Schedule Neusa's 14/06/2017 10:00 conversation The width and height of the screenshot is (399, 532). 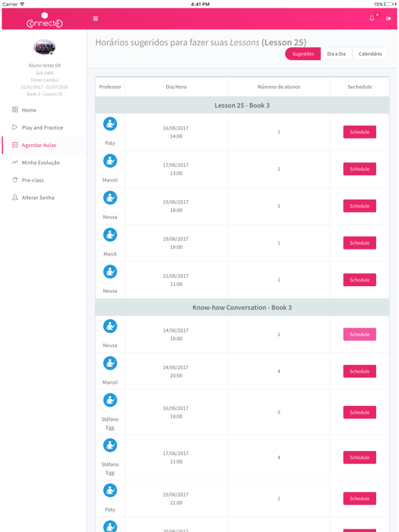tap(360, 334)
